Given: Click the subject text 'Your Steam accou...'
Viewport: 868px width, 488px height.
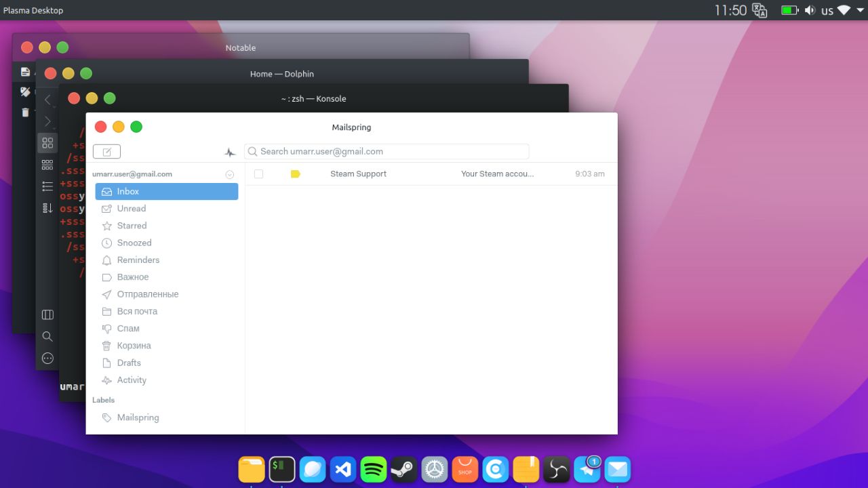Looking at the screenshot, I should pos(497,174).
